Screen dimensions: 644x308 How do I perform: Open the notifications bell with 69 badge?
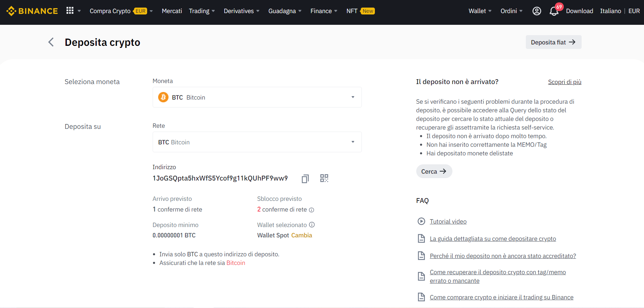pyautogui.click(x=554, y=11)
